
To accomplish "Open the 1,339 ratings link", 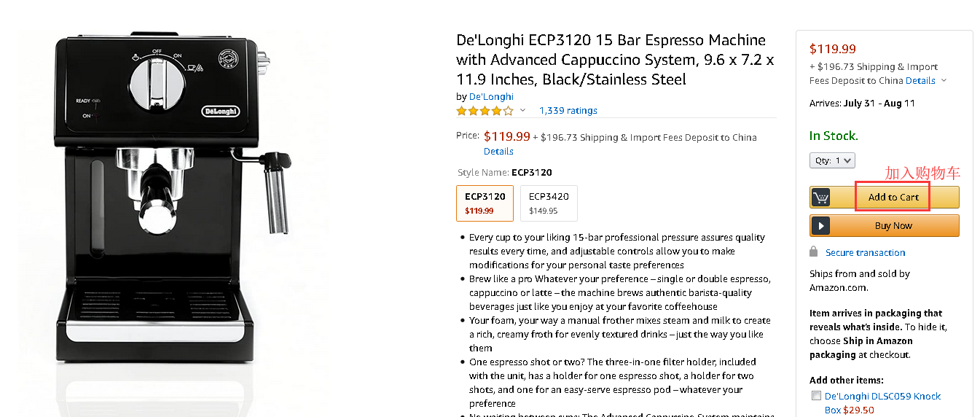I will coord(568,111).
